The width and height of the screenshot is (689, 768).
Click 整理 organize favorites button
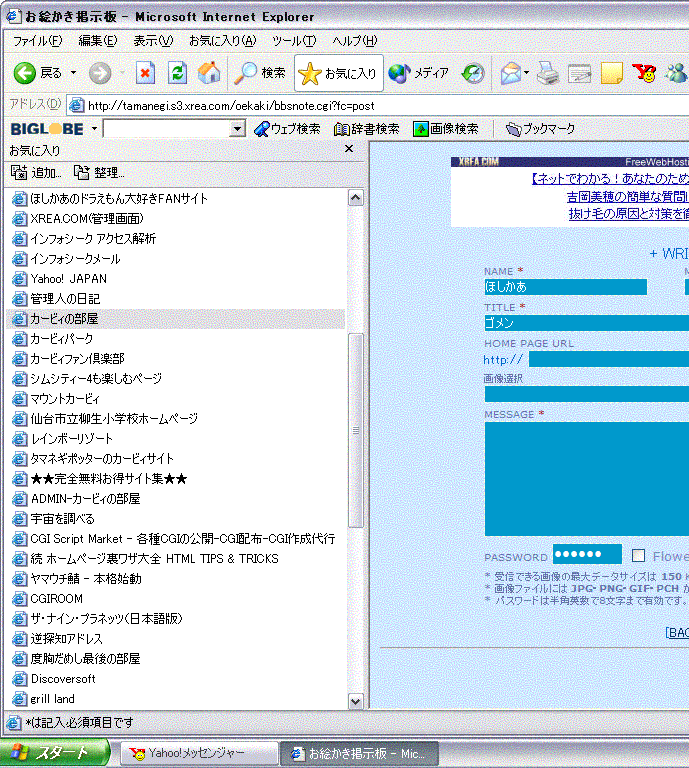coord(99,172)
